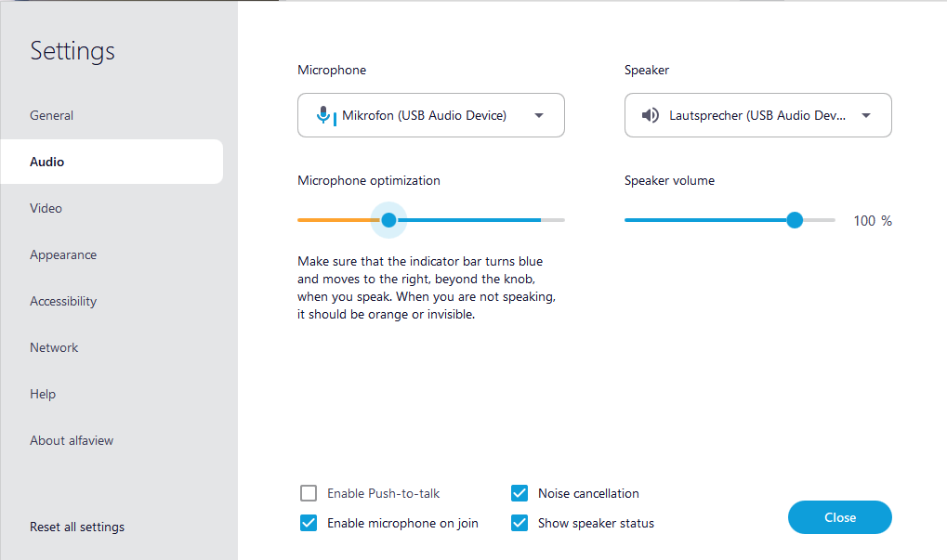Screen dimensions: 947x560
Task: Open the Mikrofon (USB Audio Device) selector
Action: click(x=425, y=116)
